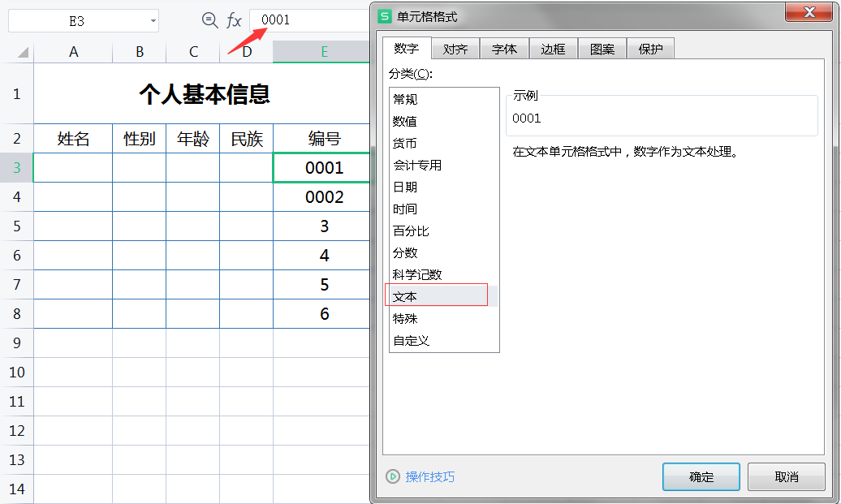Click cell E4 containing 0002
Viewport: 841px width, 504px height.
point(321,196)
